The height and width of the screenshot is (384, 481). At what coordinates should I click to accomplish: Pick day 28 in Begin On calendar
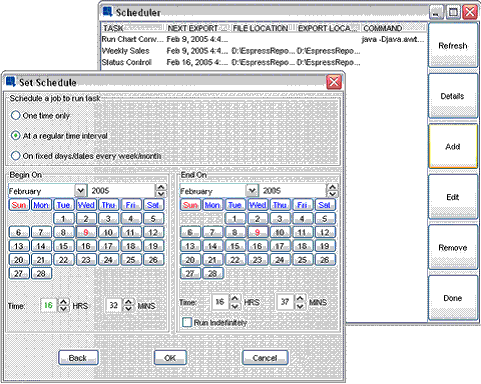coord(41,273)
